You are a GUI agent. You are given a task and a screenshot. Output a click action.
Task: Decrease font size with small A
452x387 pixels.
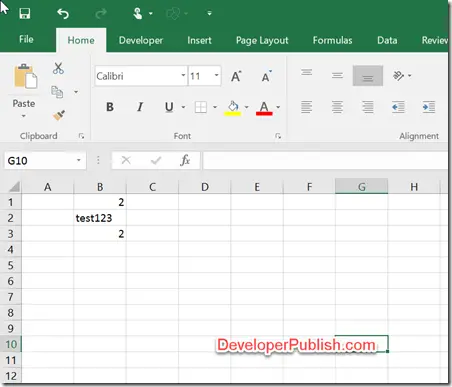click(x=266, y=76)
